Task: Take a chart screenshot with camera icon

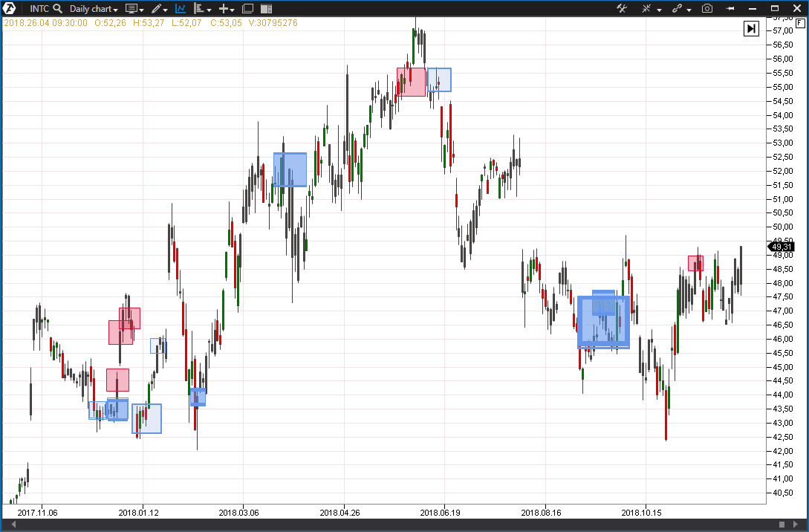Action: pos(707,9)
